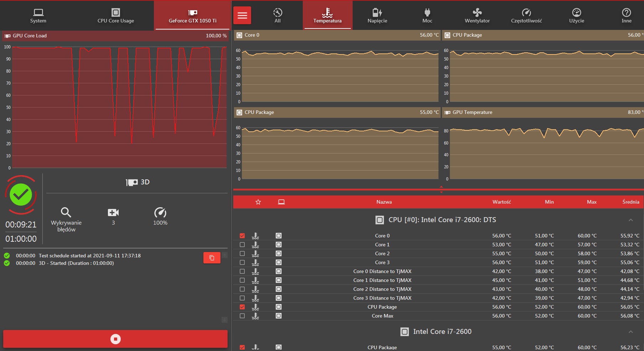Copy the test log to clipboard
The height and width of the screenshot is (351, 644).
tap(212, 258)
